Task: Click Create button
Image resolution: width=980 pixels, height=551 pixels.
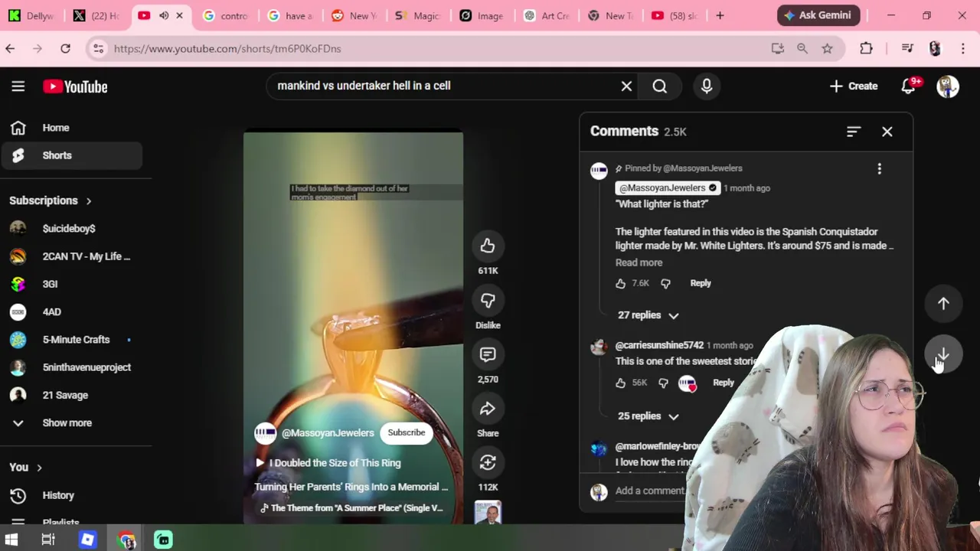Action: [853, 86]
